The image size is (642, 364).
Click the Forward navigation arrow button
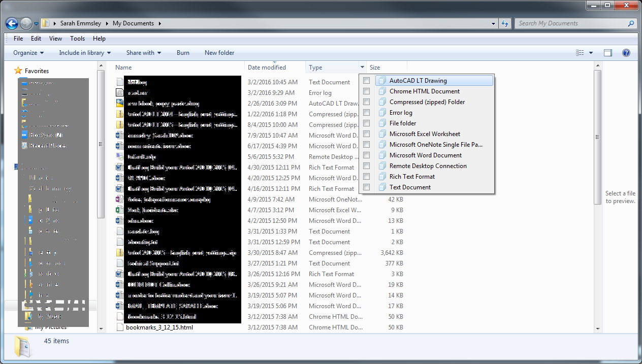pos(25,23)
